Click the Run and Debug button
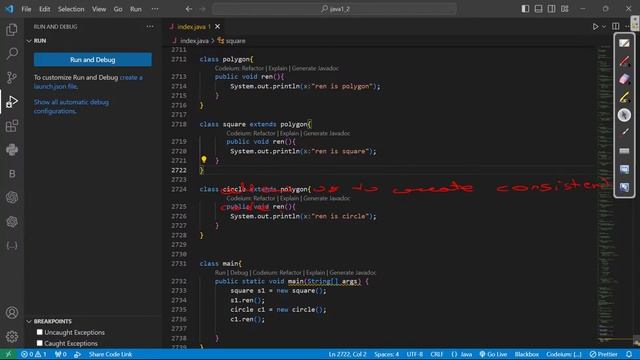Screen dimensions: 640x360 (93, 60)
